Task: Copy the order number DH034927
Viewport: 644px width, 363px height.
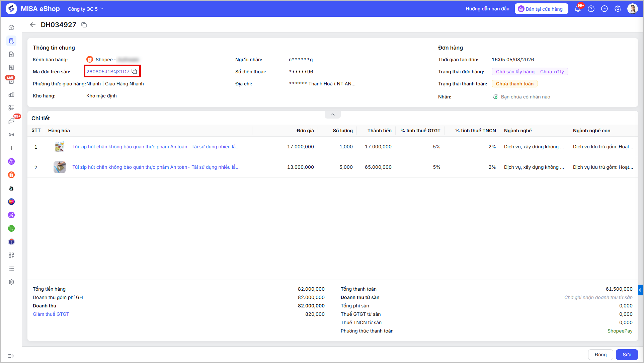Action: 84,25
